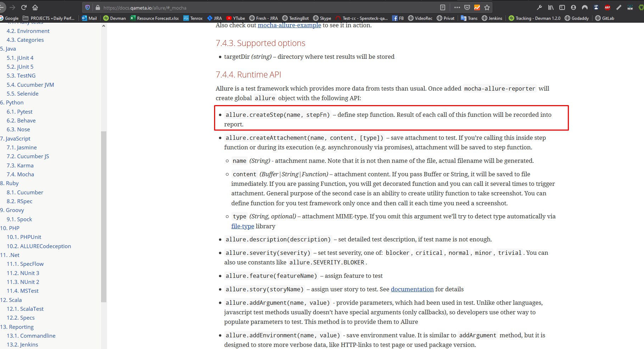Follow the file-type library link
Image resolution: width=644 pixels, height=349 pixels.
coord(243,226)
